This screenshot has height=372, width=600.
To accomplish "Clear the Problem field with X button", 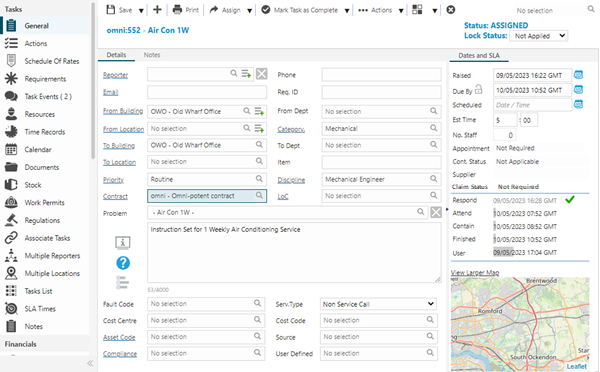I will [436, 212].
